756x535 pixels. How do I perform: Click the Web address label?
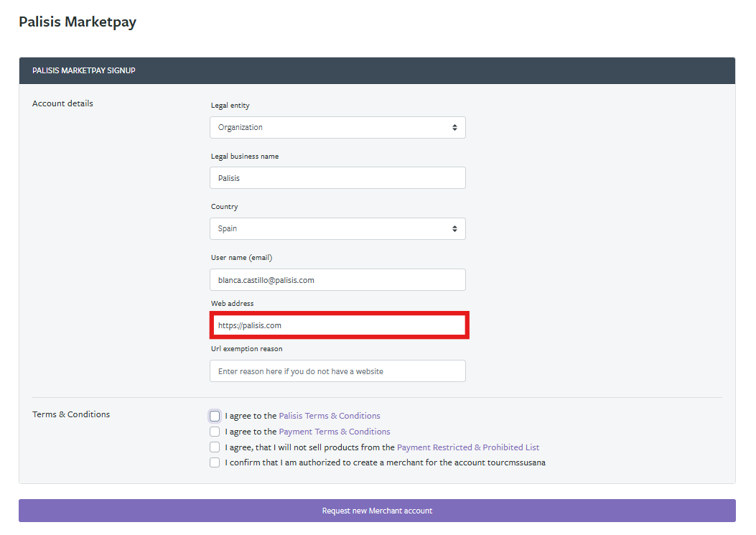click(232, 304)
